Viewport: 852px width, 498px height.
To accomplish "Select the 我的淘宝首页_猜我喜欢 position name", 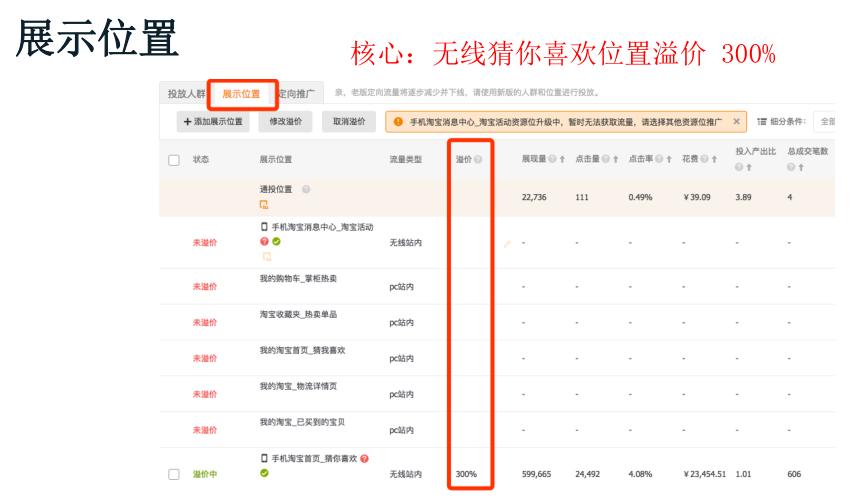I will coord(302,350).
